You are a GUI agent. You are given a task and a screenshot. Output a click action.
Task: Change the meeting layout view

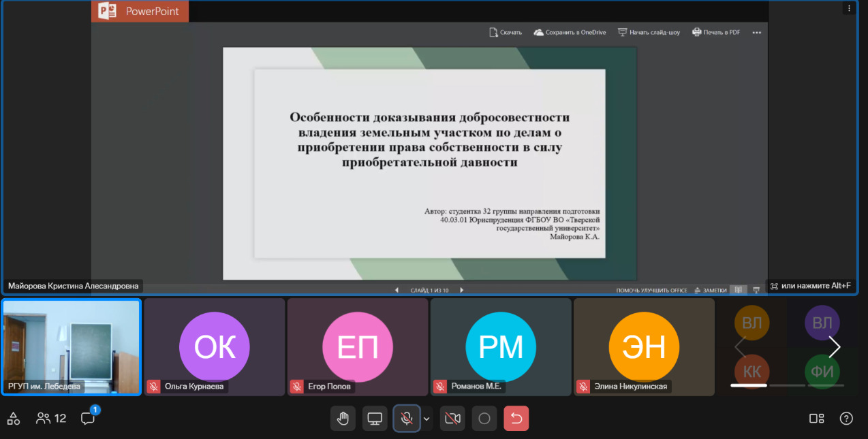[816, 418]
